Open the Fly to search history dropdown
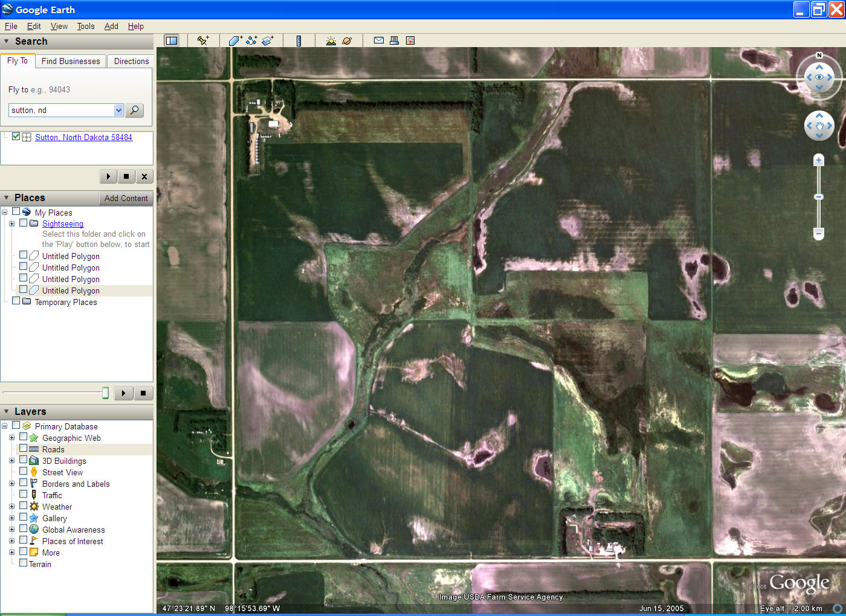 118,110
